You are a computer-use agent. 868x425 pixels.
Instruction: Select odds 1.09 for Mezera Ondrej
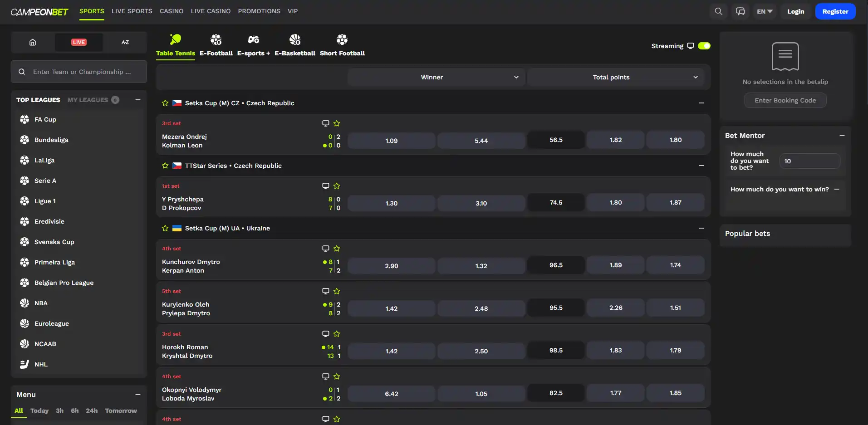[392, 141]
